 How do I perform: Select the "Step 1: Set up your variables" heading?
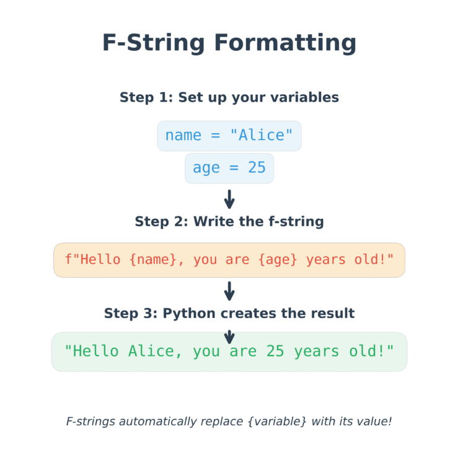coord(229,98)
